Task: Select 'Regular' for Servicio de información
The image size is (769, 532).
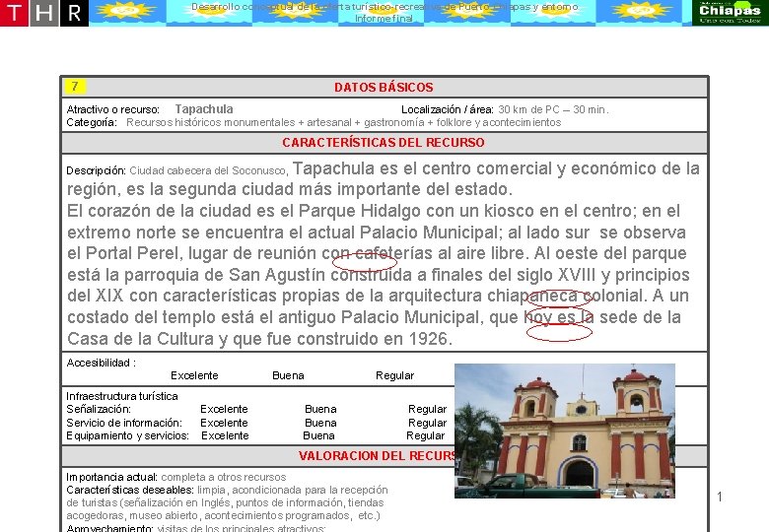Action: 427,423
